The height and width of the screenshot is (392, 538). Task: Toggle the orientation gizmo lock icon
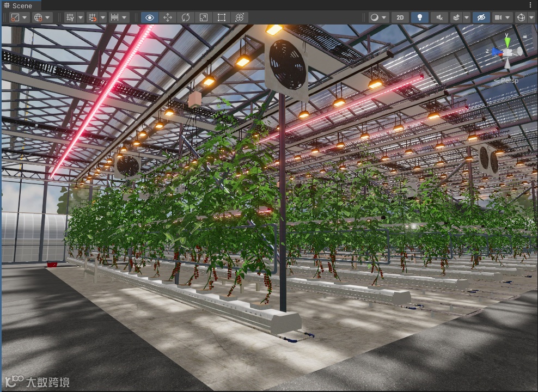pyautogui.click(x=524, y=36)
